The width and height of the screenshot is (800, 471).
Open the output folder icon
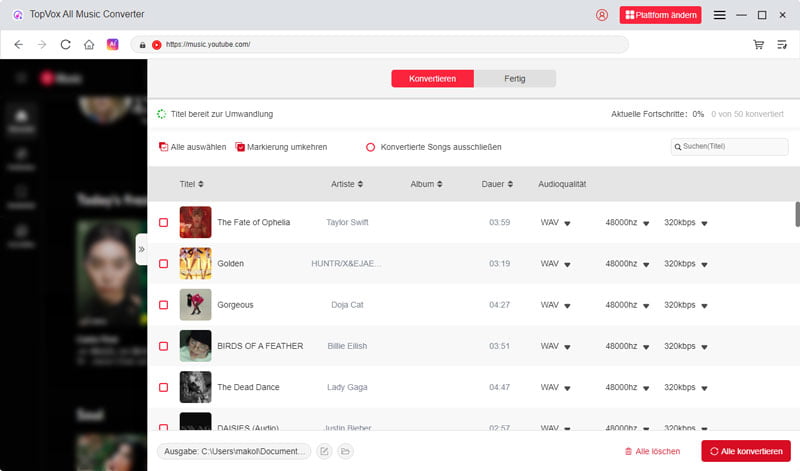pos(345,451)
